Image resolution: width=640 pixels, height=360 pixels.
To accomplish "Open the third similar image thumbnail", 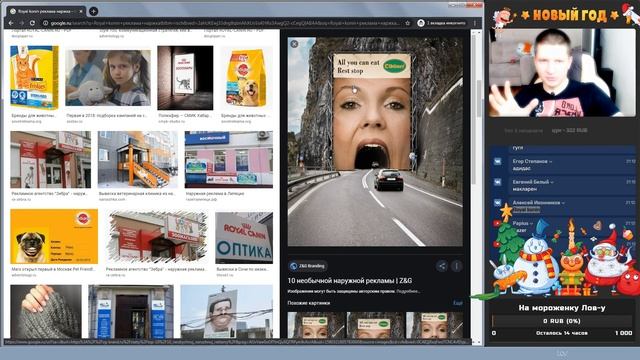I will tap(434, 325).
